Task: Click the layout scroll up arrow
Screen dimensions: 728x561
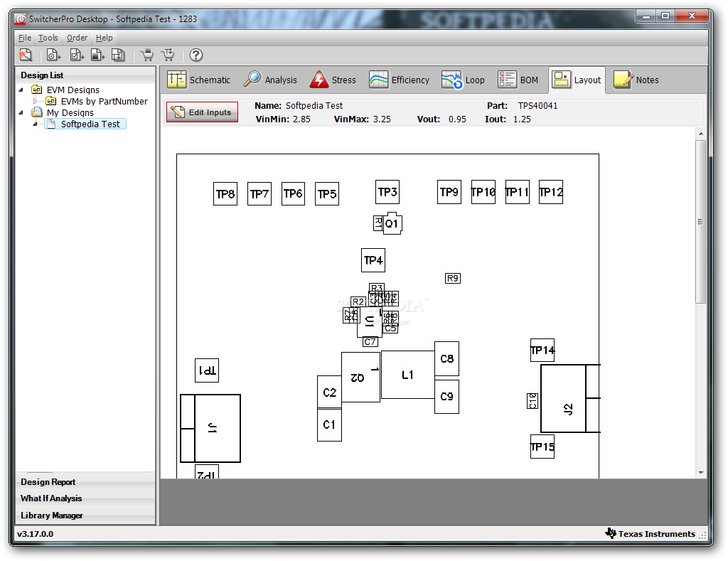Action: coord(700,134)
